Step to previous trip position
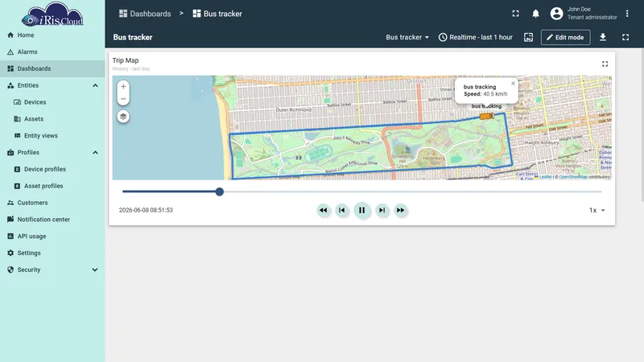Viewport: 644px width, 362px height. coord(341,210)
